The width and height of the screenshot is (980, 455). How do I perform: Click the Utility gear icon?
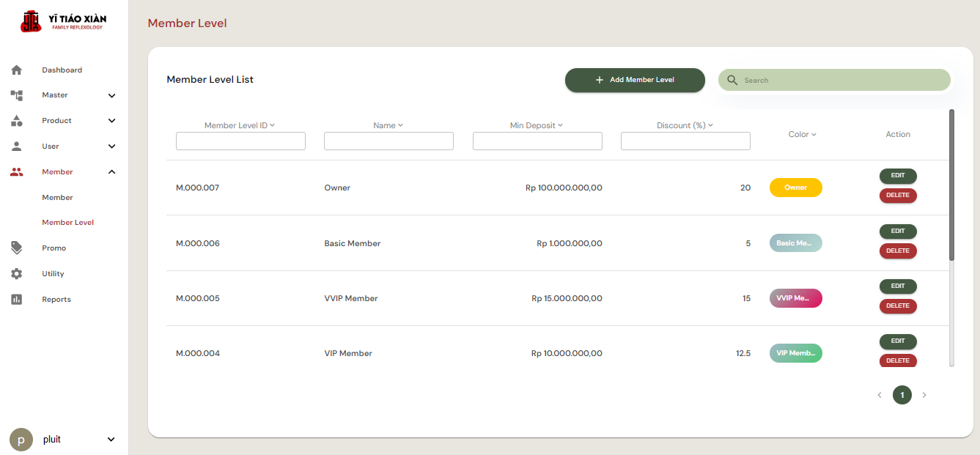coord(16,274)
